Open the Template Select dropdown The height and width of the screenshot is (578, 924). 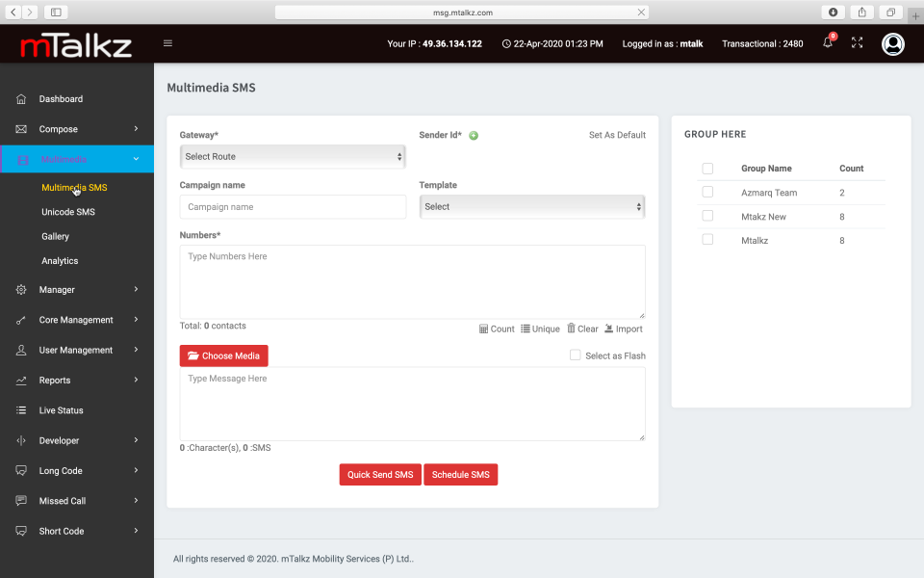(532, 206)
